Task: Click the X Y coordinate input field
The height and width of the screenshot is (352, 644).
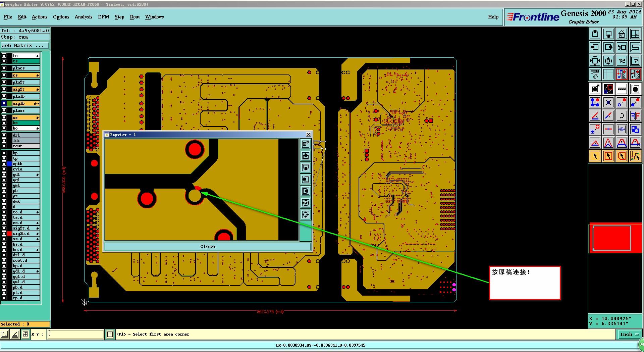Action: (76, 334)
